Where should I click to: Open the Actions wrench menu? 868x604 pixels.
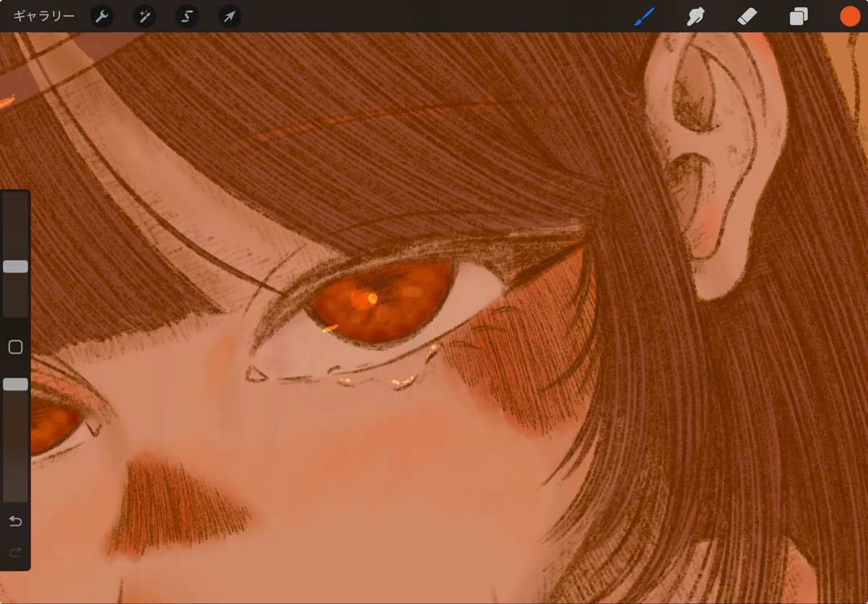pos(102,17)
